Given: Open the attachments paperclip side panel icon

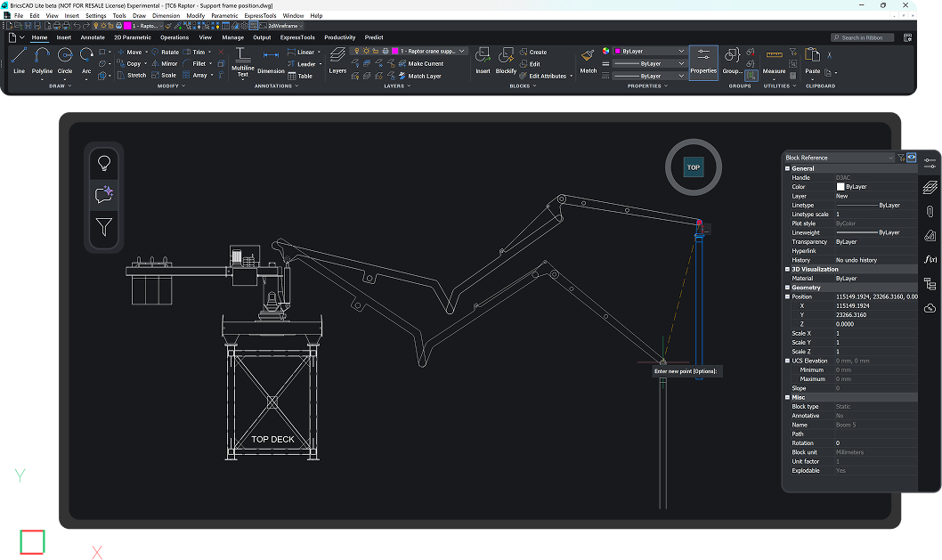Looking at the screenshot, I should pyautogui.click(x=930, y=212).
